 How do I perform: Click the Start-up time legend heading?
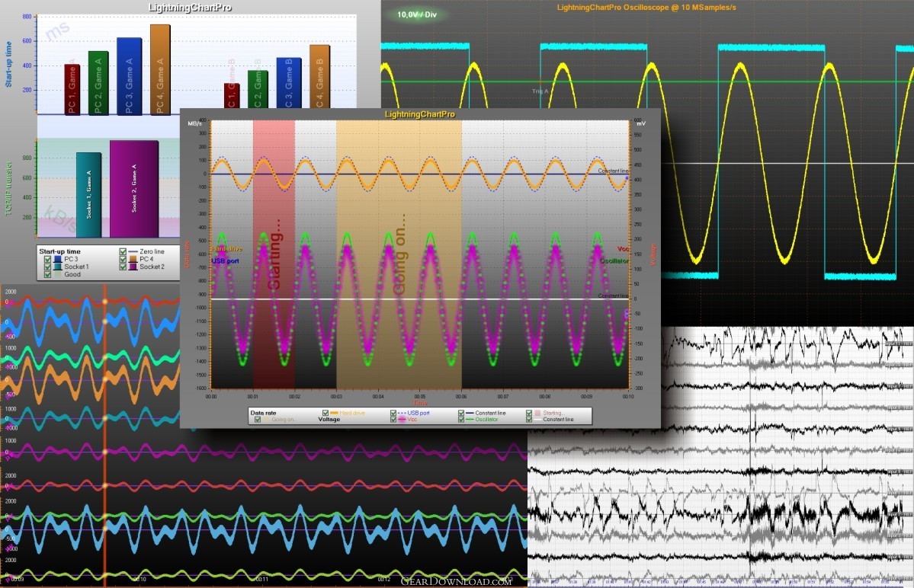59,251
